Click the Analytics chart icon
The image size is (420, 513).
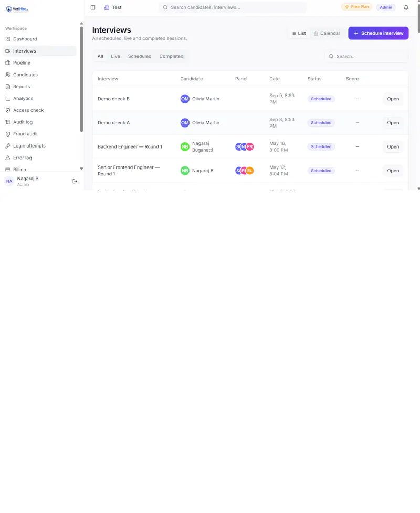[8, 98]
